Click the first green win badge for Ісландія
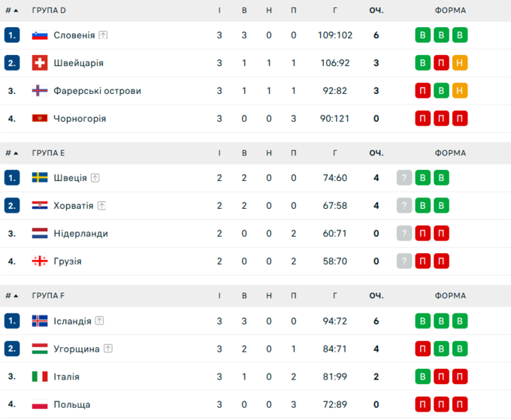This screenshot has width=511, height=420. tap(423, 321)
